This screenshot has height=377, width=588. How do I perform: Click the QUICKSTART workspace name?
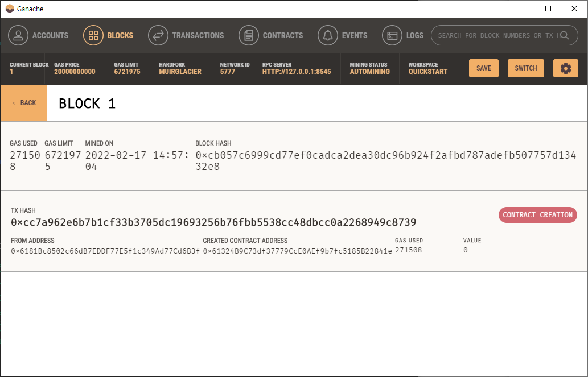[x=428, y=72]
